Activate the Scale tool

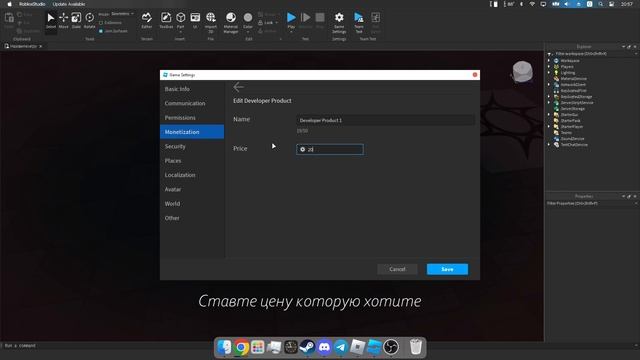(76, 20)
